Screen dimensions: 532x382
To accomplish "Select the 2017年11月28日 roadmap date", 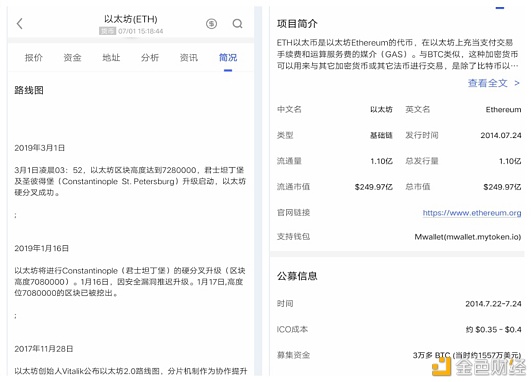I will pyautogui.click(x=44, y=349).
